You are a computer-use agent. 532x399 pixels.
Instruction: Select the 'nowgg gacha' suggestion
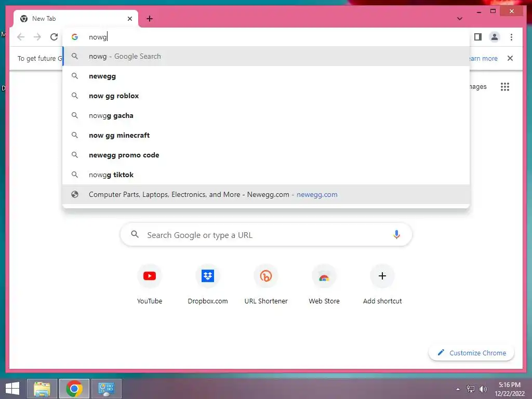point(267,115)
